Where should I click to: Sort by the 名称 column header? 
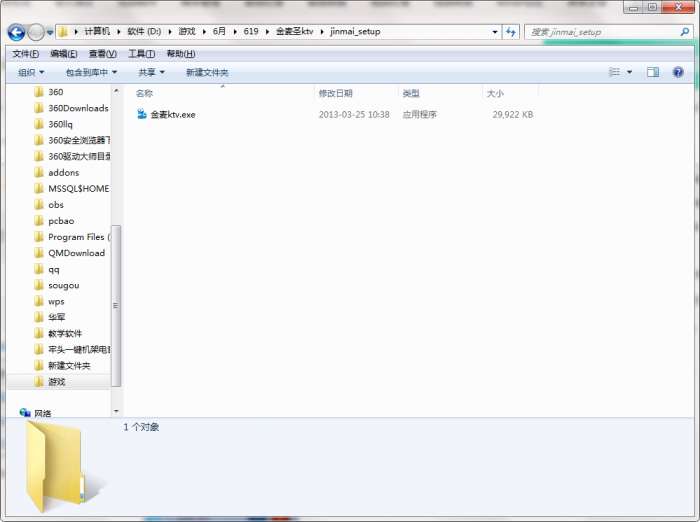point(145,93)
